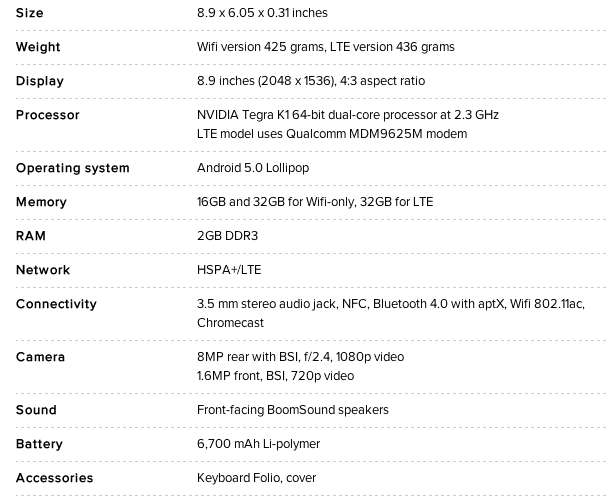
Task: Select the NVIDIA Tegra K1 processor line
Action: click(x=347, y=115)
